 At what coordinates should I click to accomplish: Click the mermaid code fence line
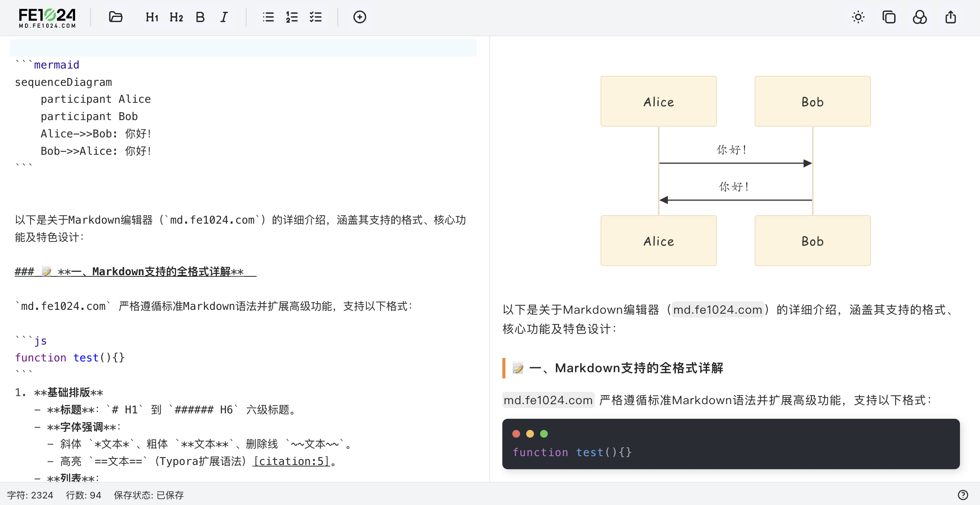click(x=47, y=65)
